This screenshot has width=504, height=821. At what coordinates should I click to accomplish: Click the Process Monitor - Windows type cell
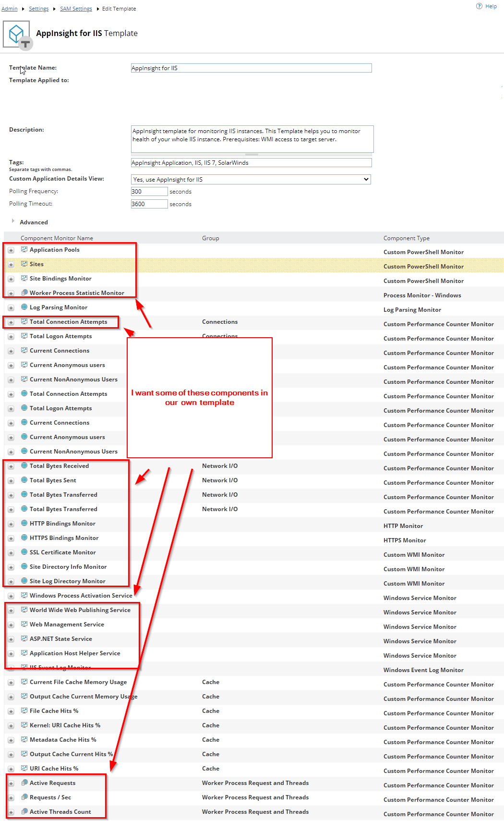click(x=422, y=295)
